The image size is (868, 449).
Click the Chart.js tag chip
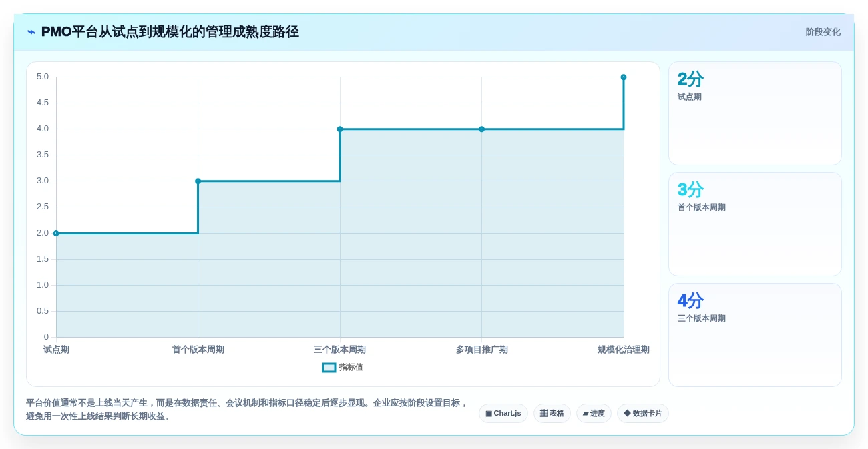point(503,414)
